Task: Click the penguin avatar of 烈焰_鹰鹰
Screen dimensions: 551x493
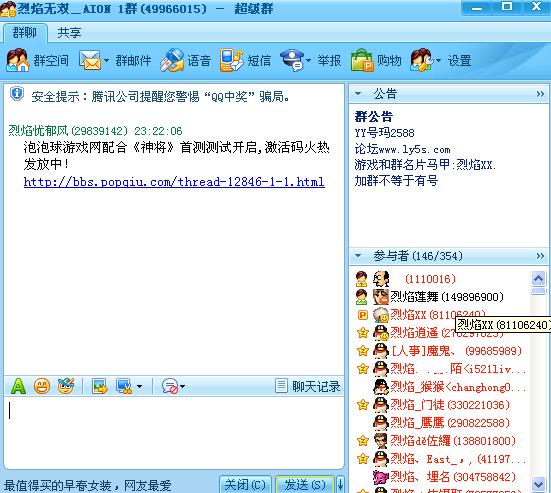Action: pos(381,423)
